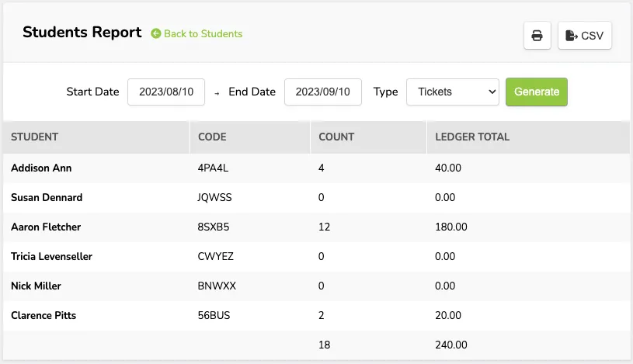Open the Type dropdown showing Tickets
This screenshot has height=364, width=633.
[x=453, y=92]
